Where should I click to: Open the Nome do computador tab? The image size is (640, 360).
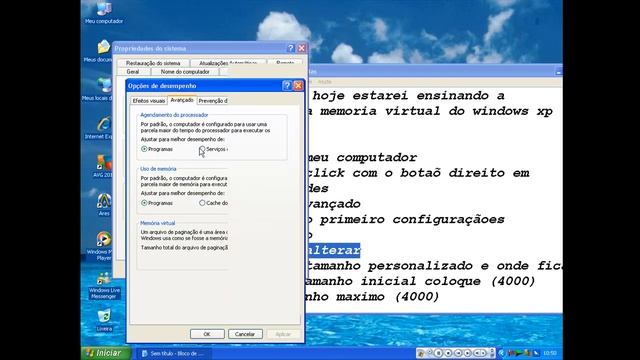coord(185,72)
